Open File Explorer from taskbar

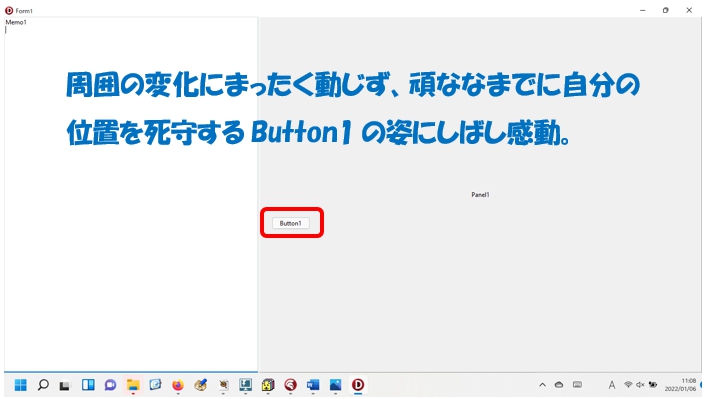[x=133, y=385]
